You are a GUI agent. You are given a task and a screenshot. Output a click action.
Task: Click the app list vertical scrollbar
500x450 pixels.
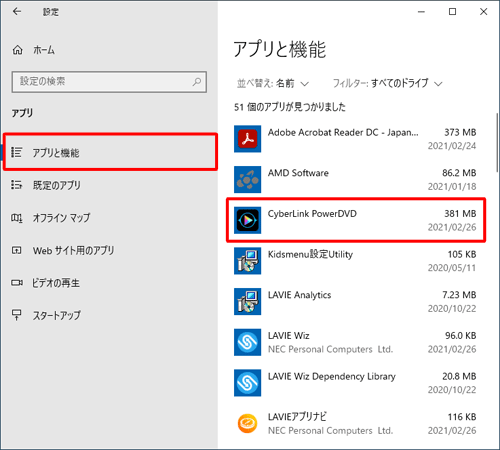point(497,143)
